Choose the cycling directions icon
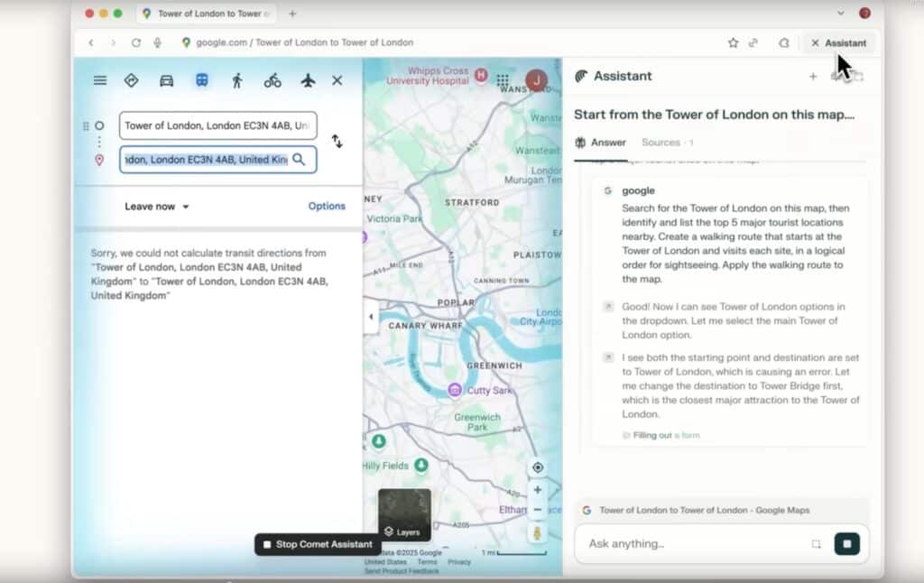This screenshot has height=583, width=924. [x=273, y=80]
